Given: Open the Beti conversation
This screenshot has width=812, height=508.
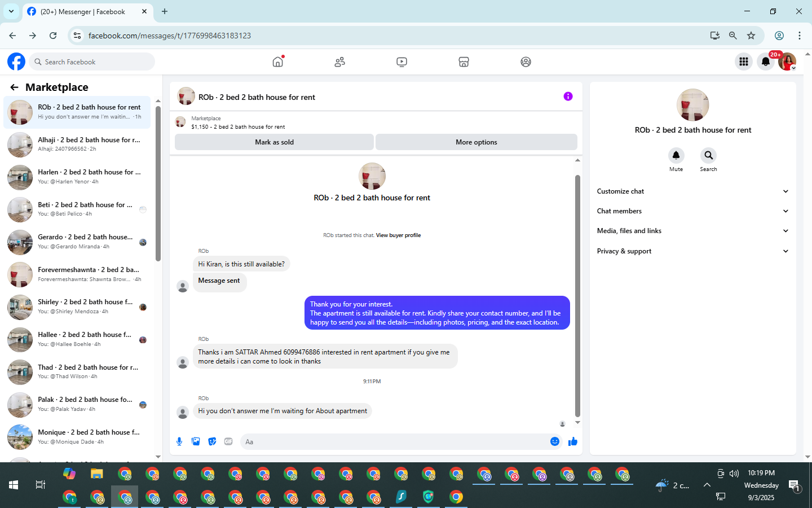Looking at the screenshot, I should 77,209.
